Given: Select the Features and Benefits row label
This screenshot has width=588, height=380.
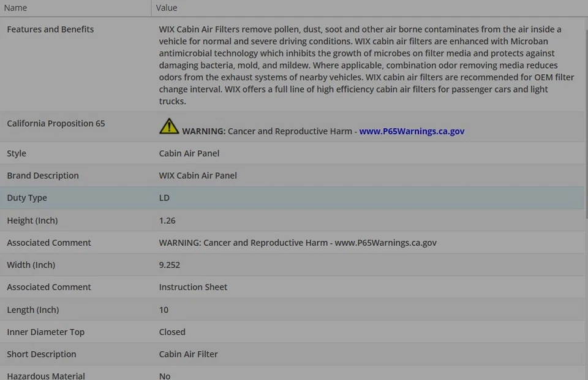Looking at the screenshot, I should click(x=50, y=29).
